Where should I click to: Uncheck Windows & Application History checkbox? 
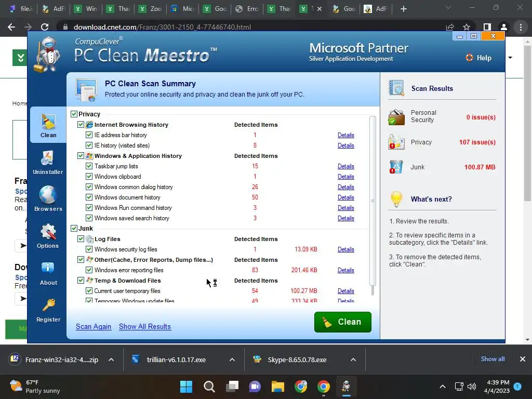point(81,156)
